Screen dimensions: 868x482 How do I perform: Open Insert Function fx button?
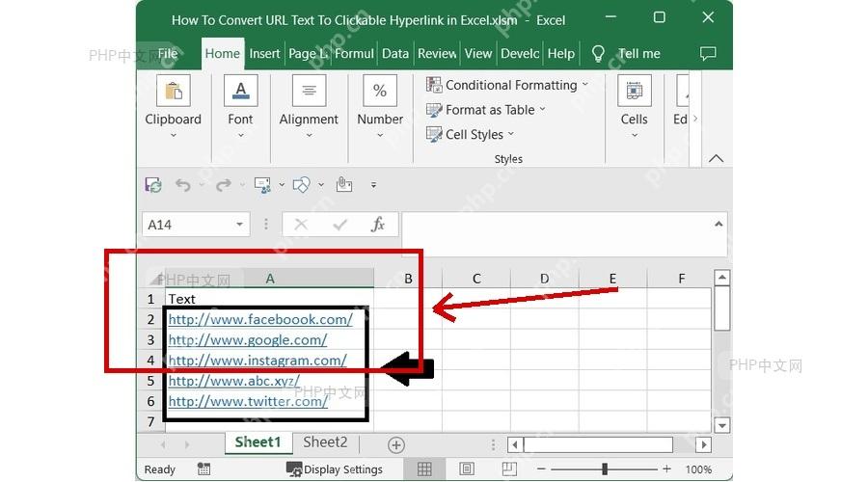point(378,224)
